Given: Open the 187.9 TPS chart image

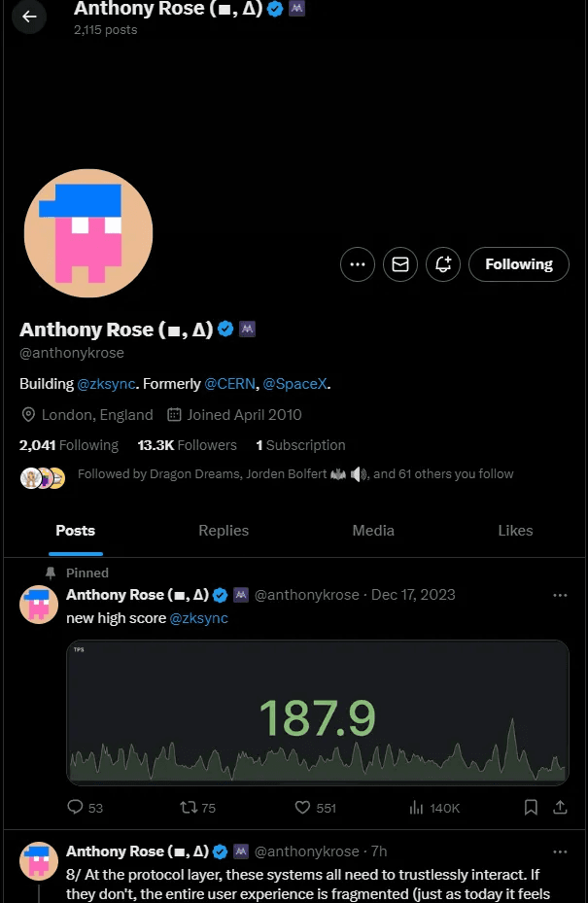Looking at the screenshot, I should [x=317, y=712].
